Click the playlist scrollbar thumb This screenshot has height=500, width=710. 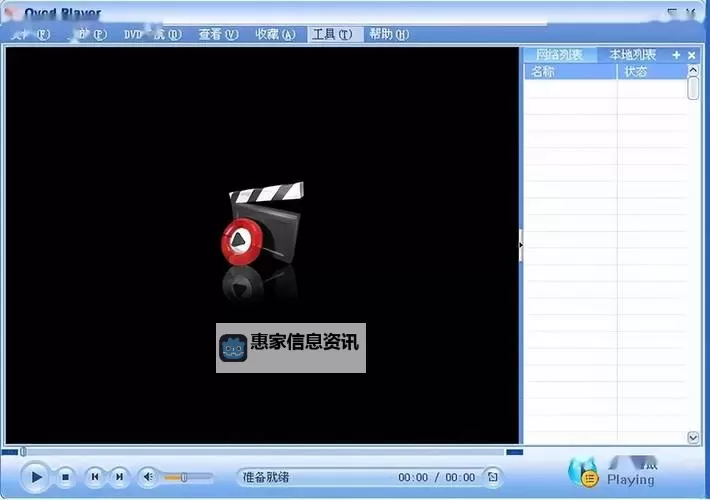[693, 88]
